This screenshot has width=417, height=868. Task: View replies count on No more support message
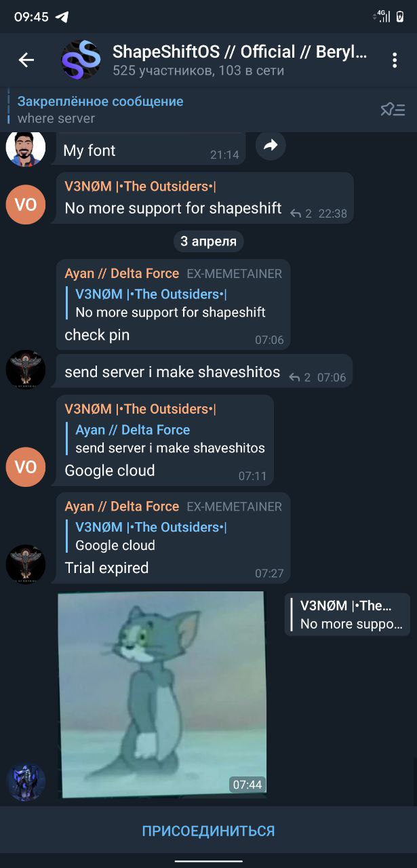(x=301, y=214)
